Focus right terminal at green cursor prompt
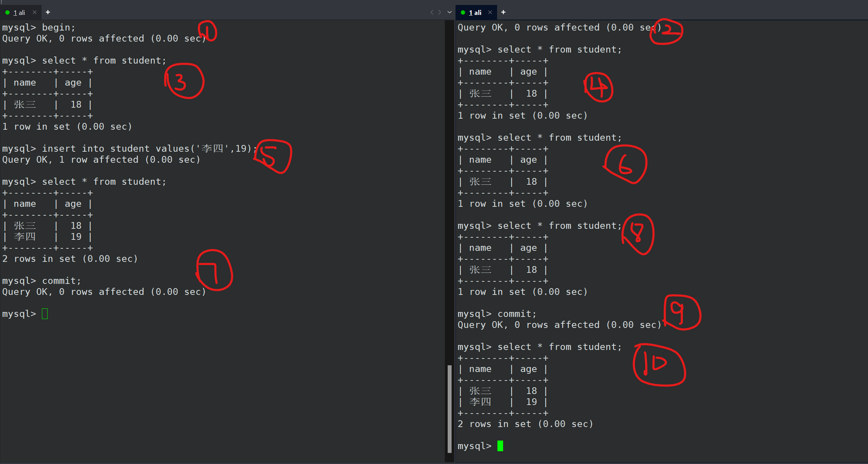Viewport: 868px width, 464px height. [x=500, y=446]
